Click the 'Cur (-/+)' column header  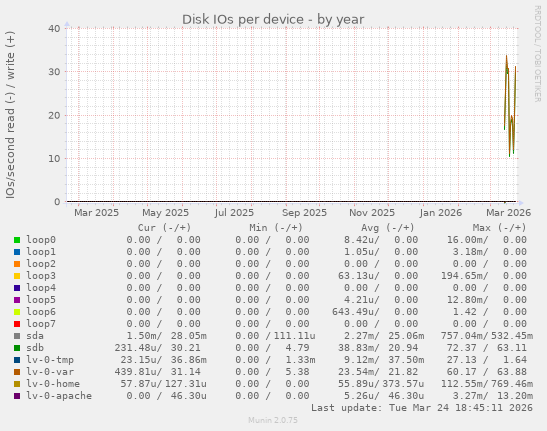(164, 228)
